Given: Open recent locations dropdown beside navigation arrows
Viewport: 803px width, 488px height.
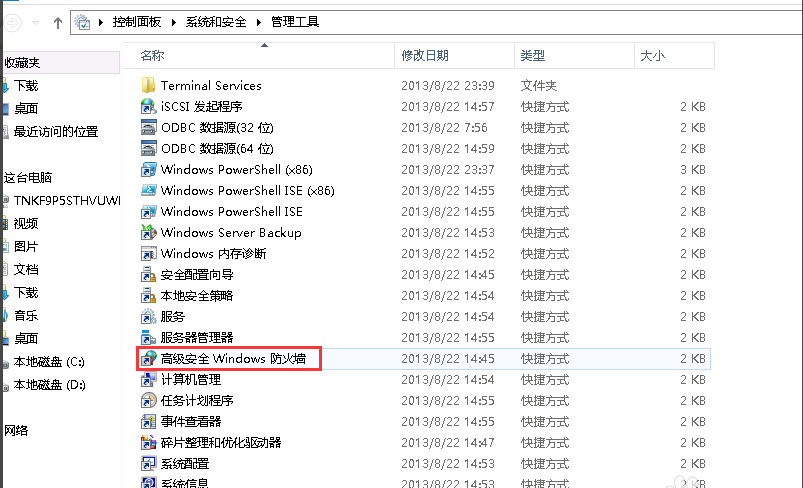Looking at the screenshot, I should pyautogui.click(x=35, y=21).
